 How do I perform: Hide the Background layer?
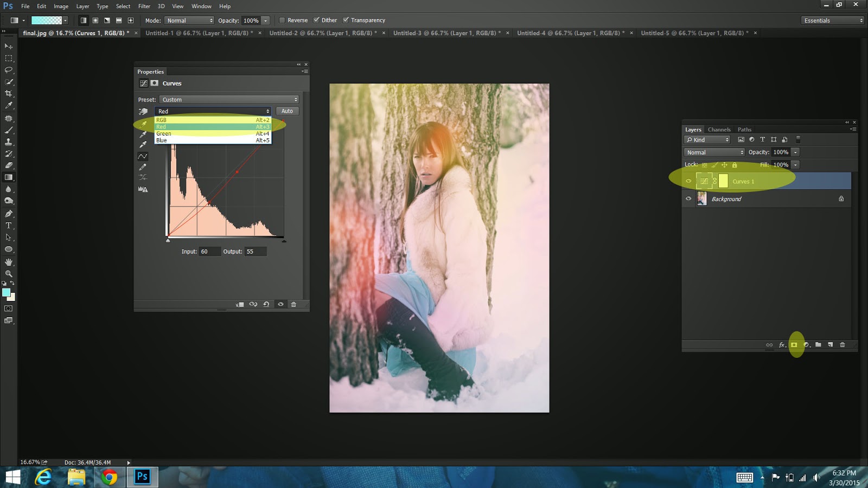pyautogui.click(x=689, y=198)
